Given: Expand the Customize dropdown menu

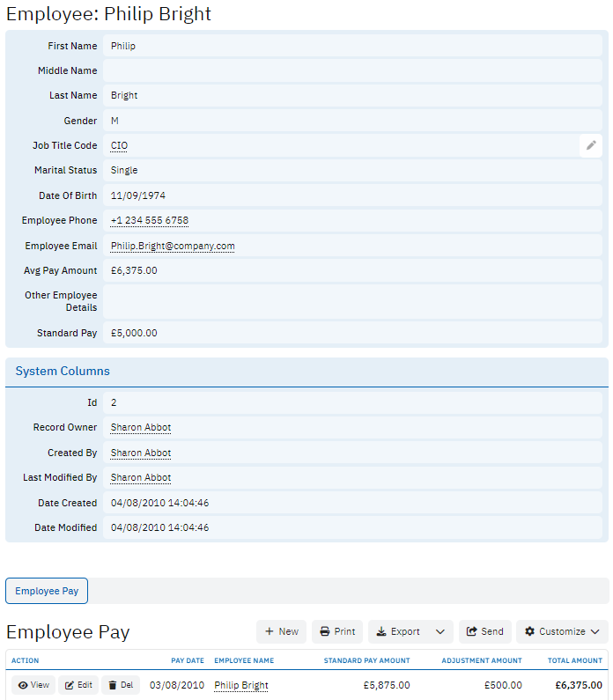Looking at the screenshot, I should tap(562, 631).
